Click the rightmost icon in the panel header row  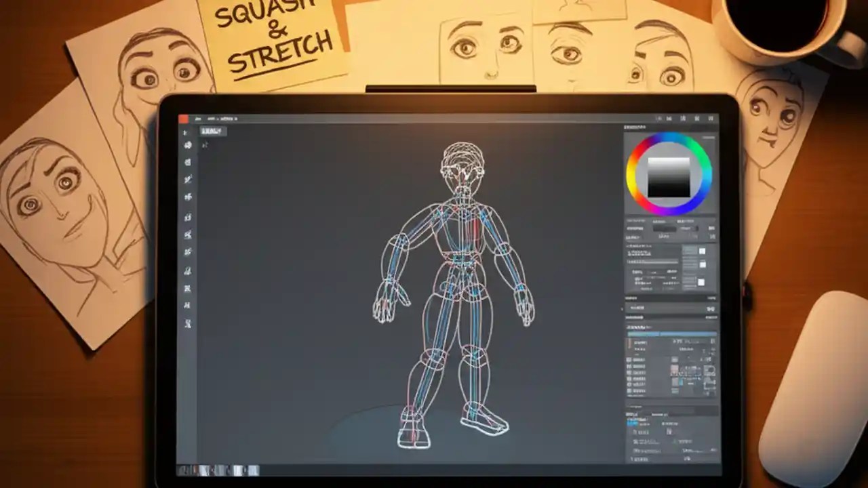tap(711, 117)
